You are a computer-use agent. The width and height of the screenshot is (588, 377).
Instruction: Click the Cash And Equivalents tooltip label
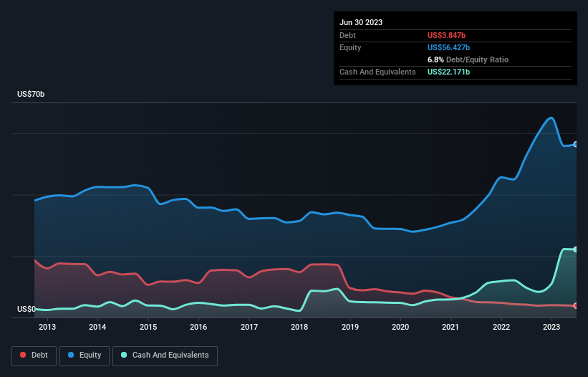(x=377, y=72)
